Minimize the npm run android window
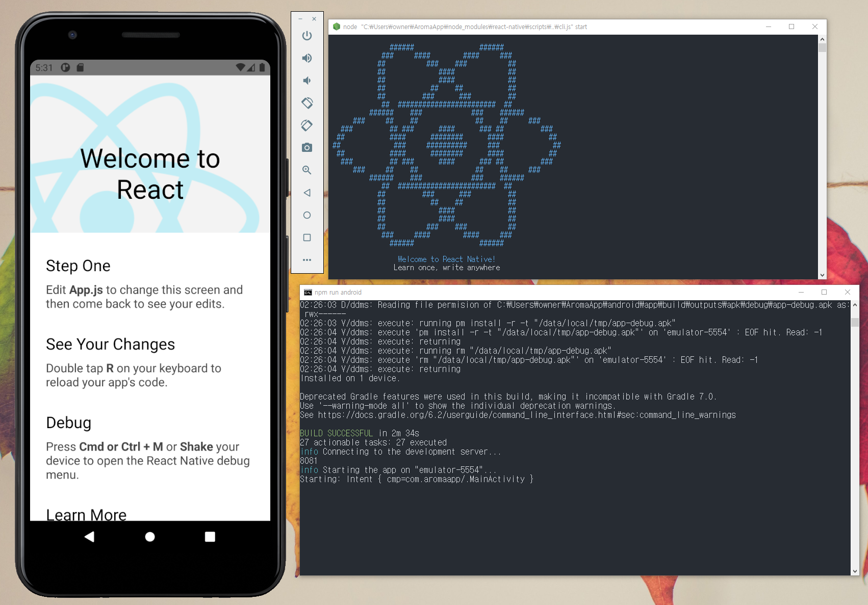 click(x=801, y=292)
